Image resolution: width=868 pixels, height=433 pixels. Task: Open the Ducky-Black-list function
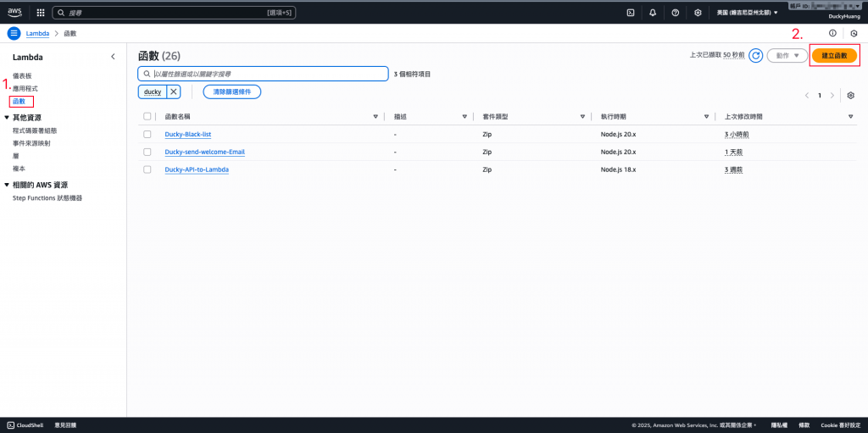[x=188, y=135]
